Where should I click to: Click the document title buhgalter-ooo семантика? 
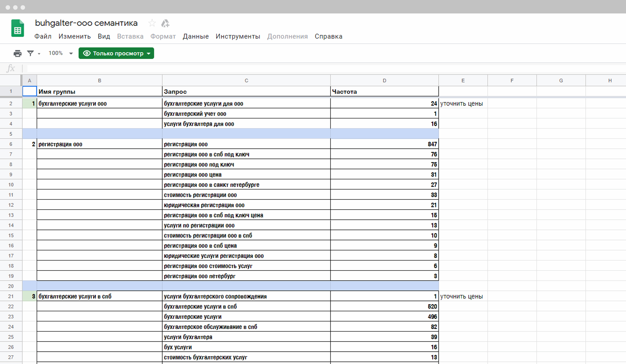pos(86,23)
